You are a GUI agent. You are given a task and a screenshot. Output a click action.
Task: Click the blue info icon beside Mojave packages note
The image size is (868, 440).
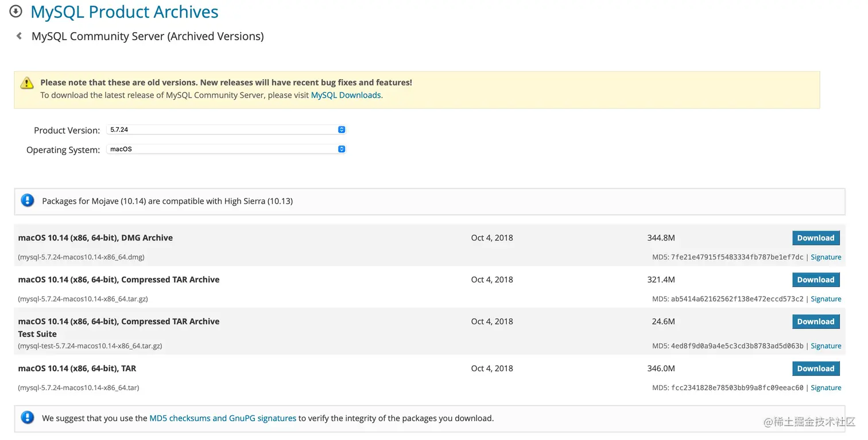[28, 201]
